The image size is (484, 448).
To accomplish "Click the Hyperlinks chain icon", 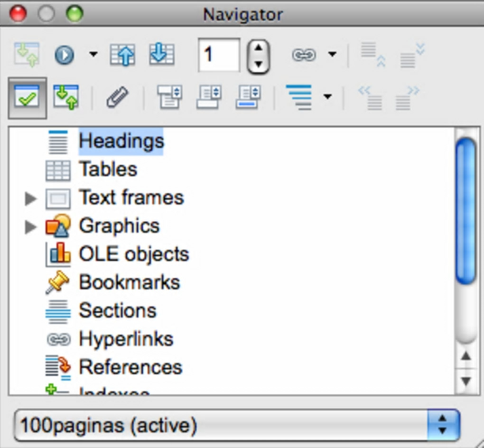I will click(x=58, y=340).
